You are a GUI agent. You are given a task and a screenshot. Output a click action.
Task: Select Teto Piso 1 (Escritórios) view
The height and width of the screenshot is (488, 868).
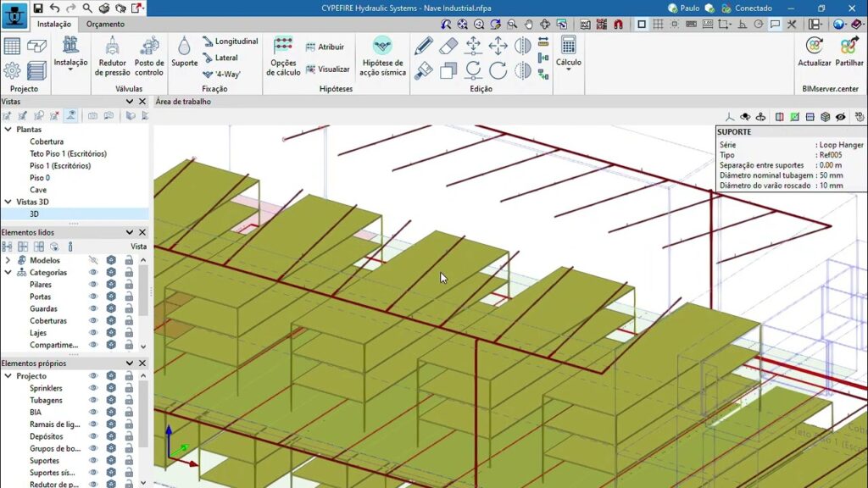(68, 154)
